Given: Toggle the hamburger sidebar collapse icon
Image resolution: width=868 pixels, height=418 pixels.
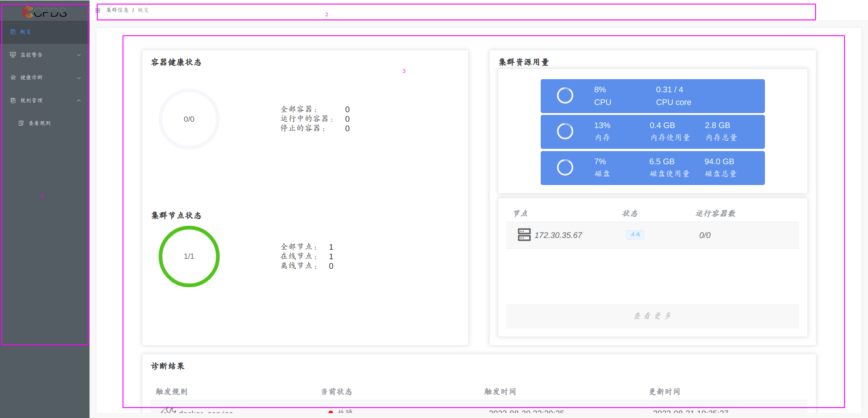Looking at the screenshot, I should (x=98, y=10).
